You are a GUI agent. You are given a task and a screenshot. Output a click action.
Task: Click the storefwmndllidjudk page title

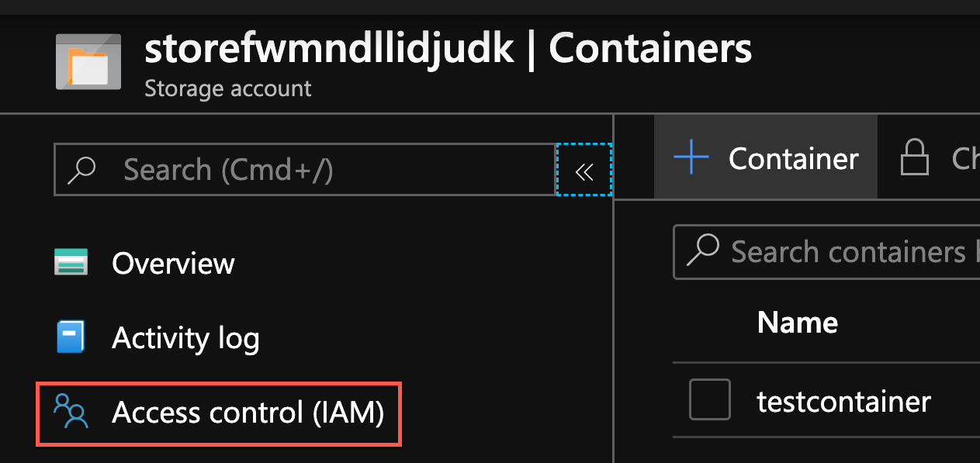pos(329,49)
